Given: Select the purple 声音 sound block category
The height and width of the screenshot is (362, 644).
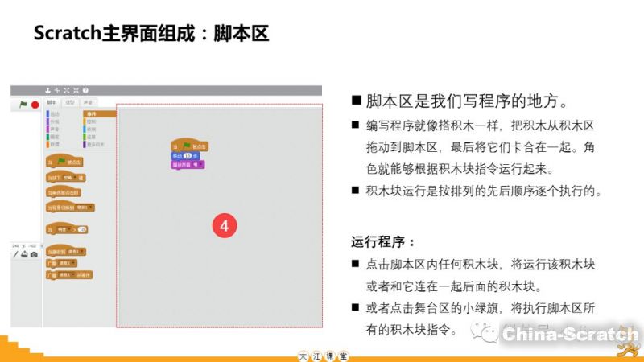Looking at the screenshot, I should pos(53,130).
